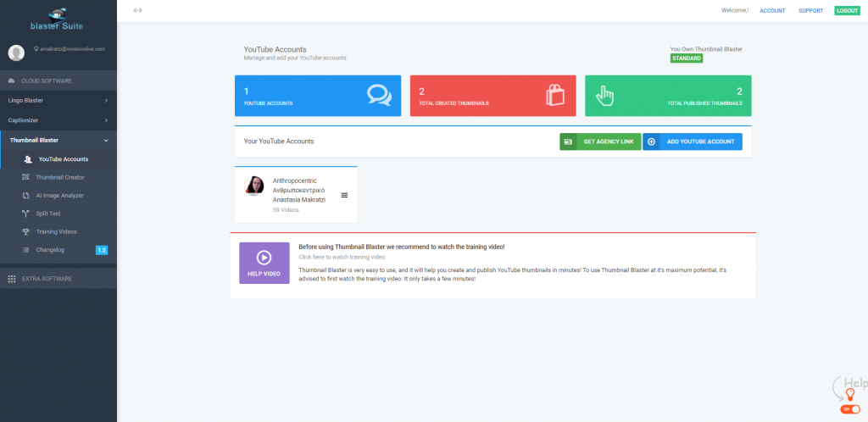Click the shopping bag icon on red card
This screenshot has height=422, width=868.
pos(555,95)
